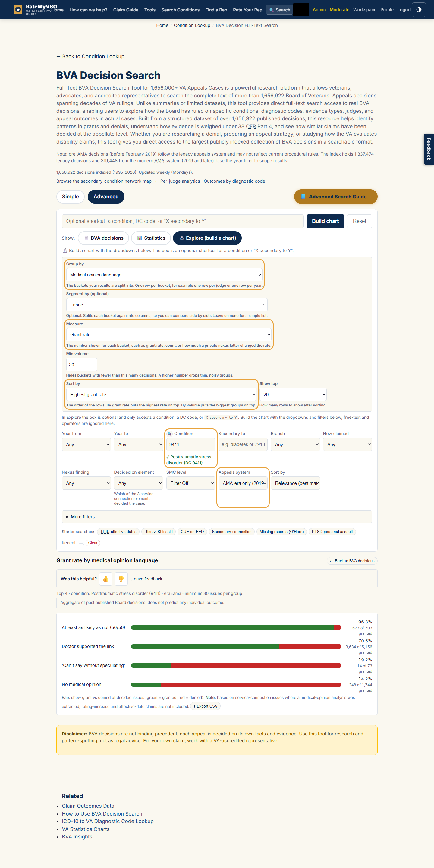The height and width of the screenshot is (868, 434).
Task: Open the Profile link
Action: pos(387,9)
